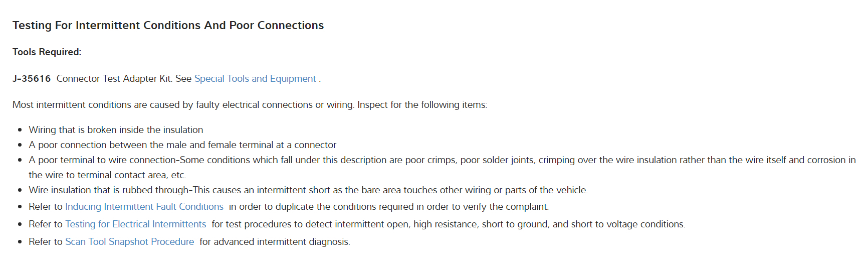868x266 pixels.
Task: Click the Most intermittent conditions paragraph
Action: tap(250, 105)
